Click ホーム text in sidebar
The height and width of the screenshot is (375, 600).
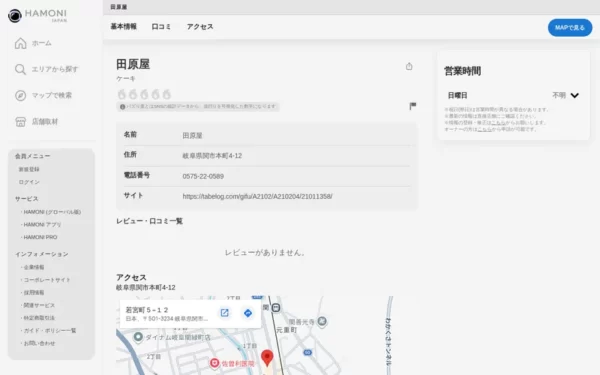[x=41, y=43]
